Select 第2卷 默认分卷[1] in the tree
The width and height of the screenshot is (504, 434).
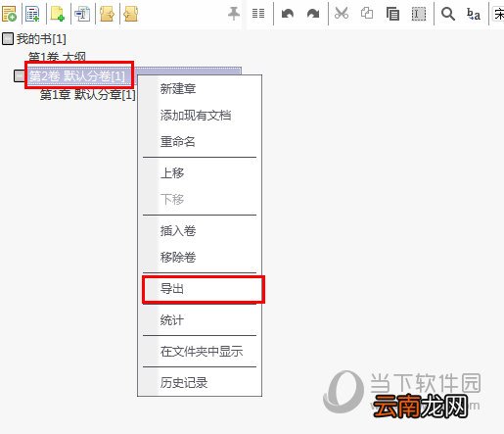click(x=77, y=75)
